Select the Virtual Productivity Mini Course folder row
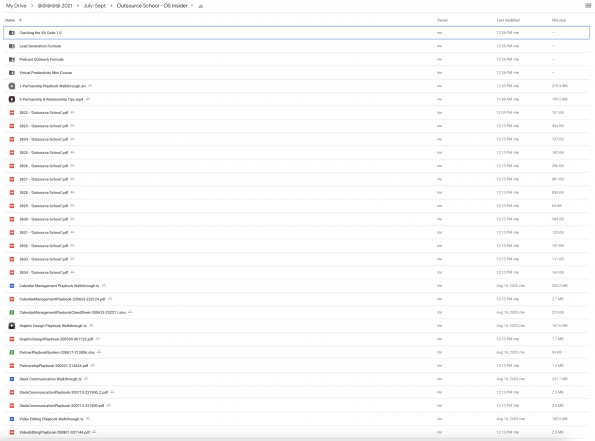Viewport: 595px width, 441px height. click(x=296, y=73)
